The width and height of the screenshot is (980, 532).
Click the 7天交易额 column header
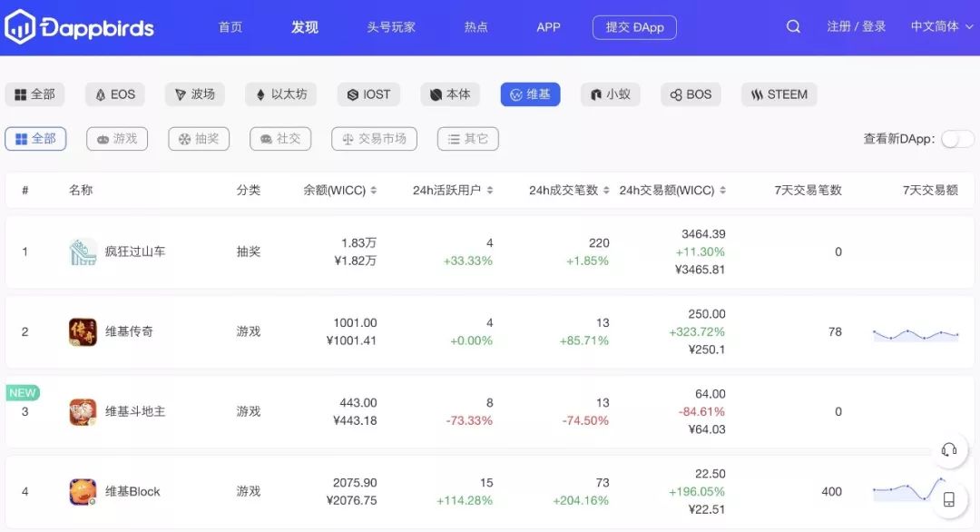(x=930, y=190)
